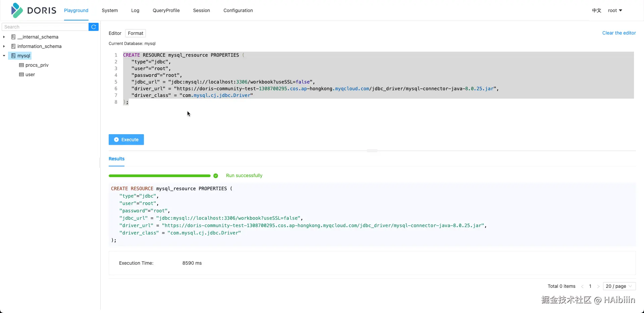Viewport: 644px width, 313px height.
Task: Click the green success check icon
Action: 216,175
